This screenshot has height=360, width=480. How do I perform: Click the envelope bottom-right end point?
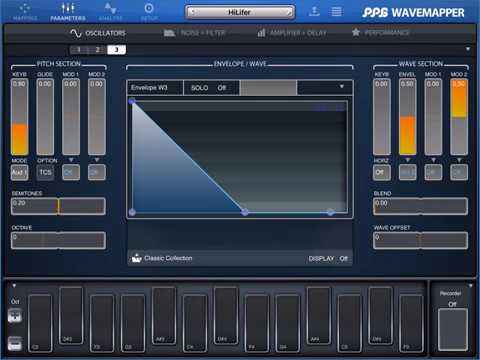point(330,212)
